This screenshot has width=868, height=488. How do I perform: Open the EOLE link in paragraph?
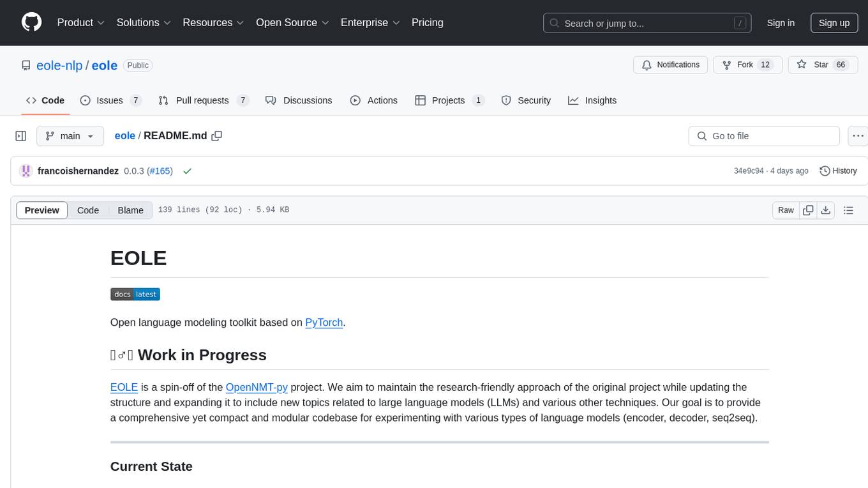point(124,387)
